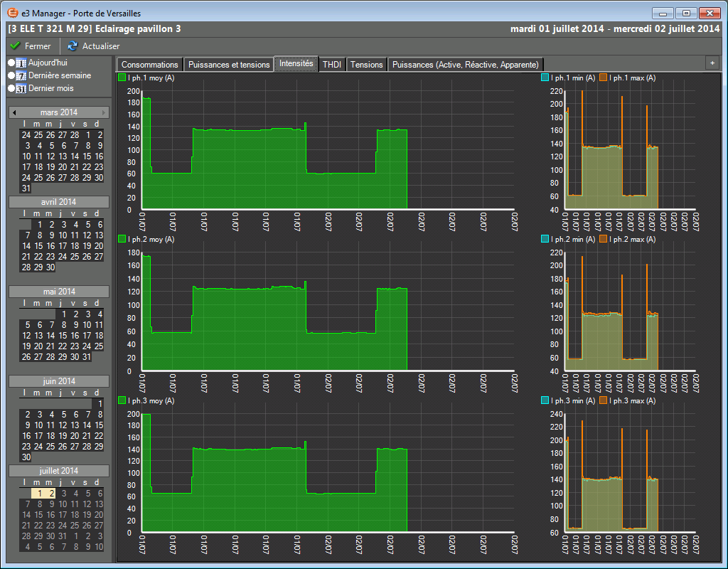This screenshot has height=569, width=728.
Task: Advance calendar using right arrow next to mars 2014
Action: pos(105,112)
